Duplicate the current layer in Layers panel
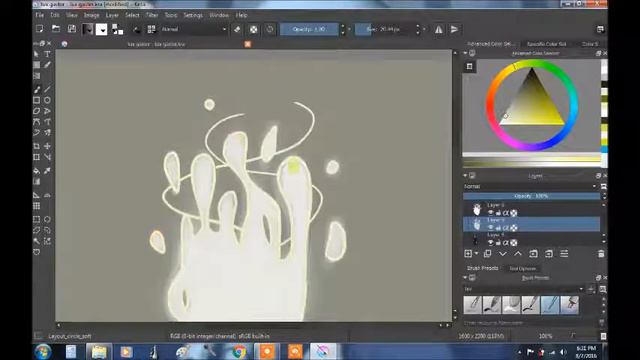Viewport: 640px width, 360px height. click(487, 254)
